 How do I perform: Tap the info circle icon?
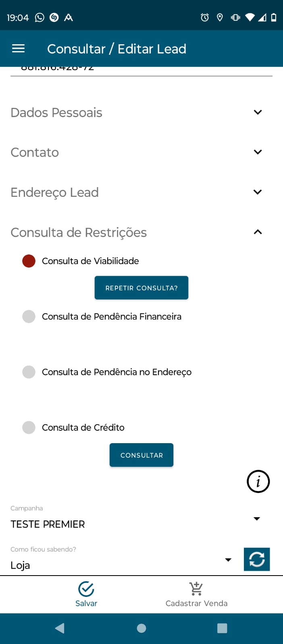(258, 481)
